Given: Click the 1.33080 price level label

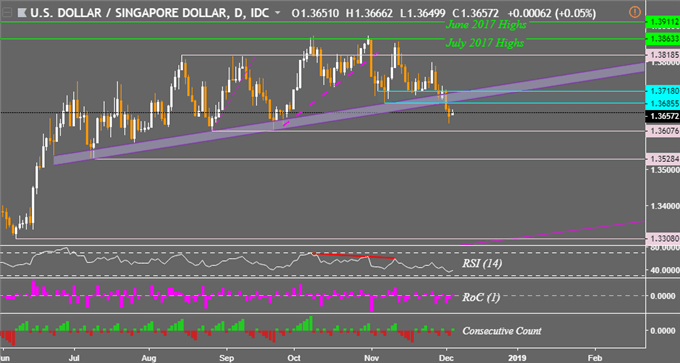Looking at the screenshot, I should coord(662,238).
